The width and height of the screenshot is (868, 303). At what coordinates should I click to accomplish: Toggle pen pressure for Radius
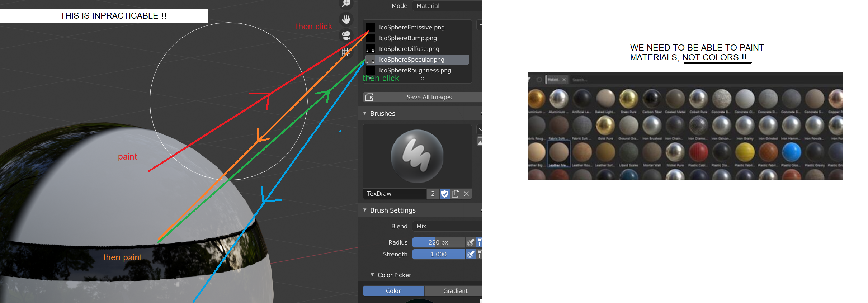[471, 242]
